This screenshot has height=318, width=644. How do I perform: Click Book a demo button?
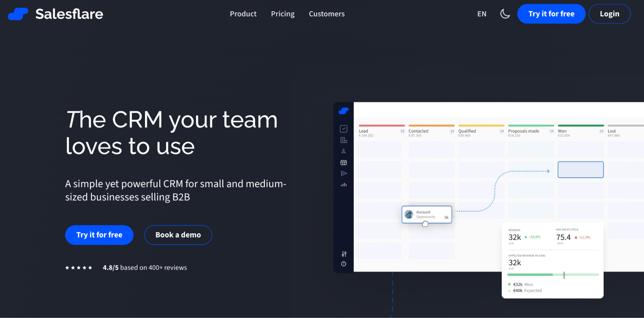tap(178, 235)
